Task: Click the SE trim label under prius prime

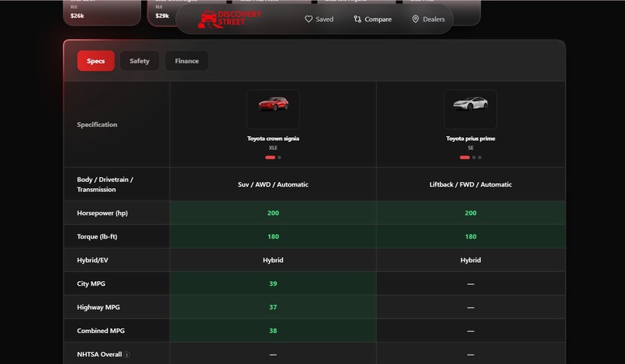Action: (471, 148)
